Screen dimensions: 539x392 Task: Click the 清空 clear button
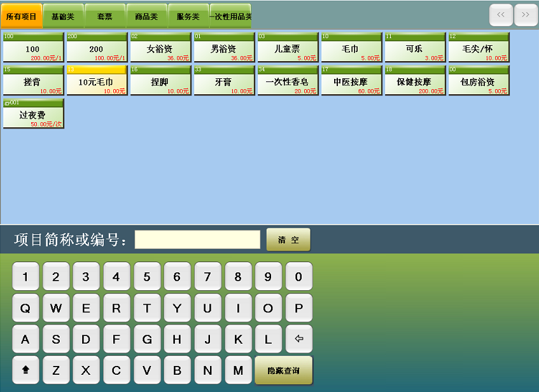pos(288,240)
